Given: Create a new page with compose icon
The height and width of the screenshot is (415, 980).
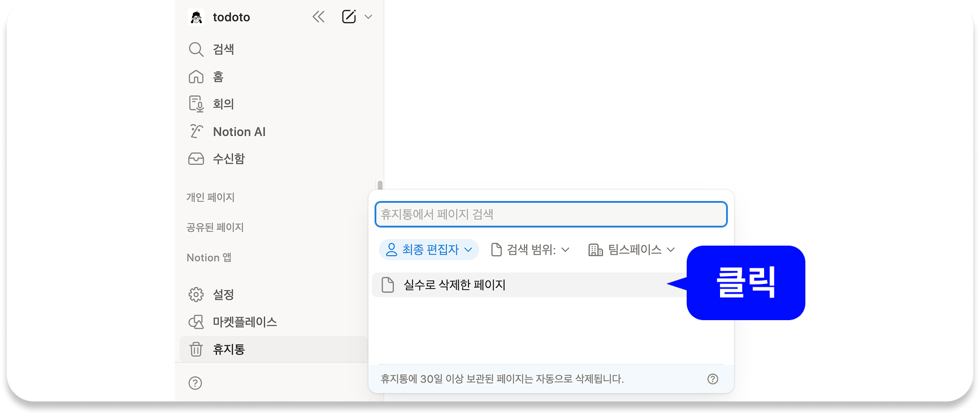Looking at the screenshot, I should pos(349,17).
